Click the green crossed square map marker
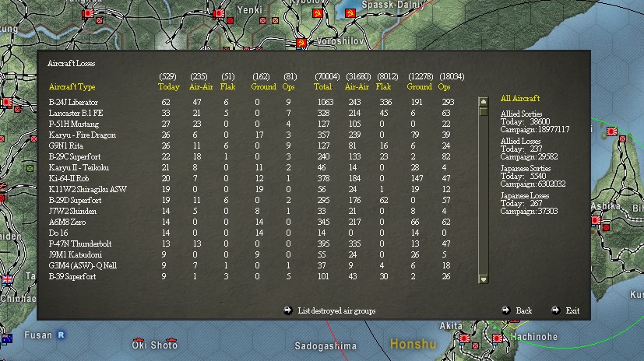 pos(30,168)
